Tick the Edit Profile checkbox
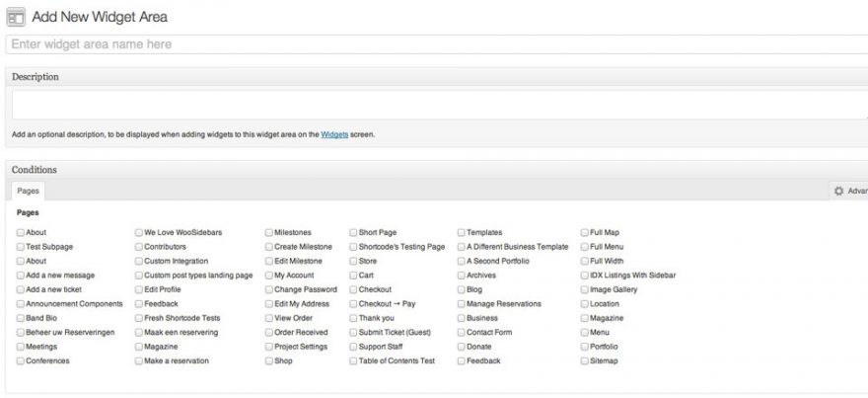The width and height of the screenshot is (868, 398). [139, 290]
